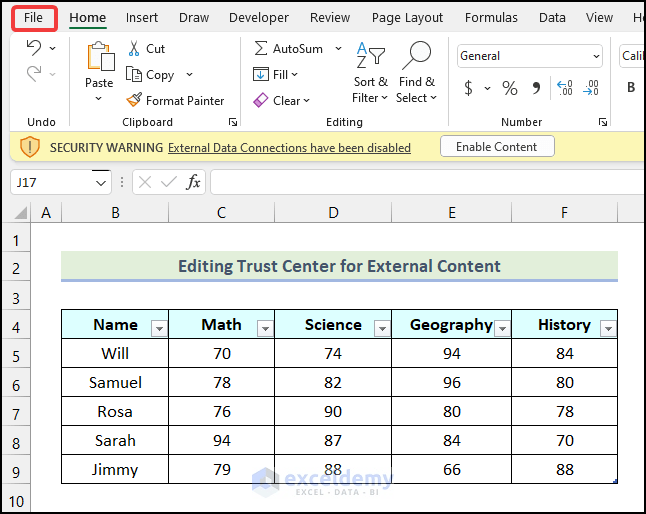This screenshot has height=514, width=646.
Task: Open Sort & Filter menu
Action: click(x=370, y=73)
